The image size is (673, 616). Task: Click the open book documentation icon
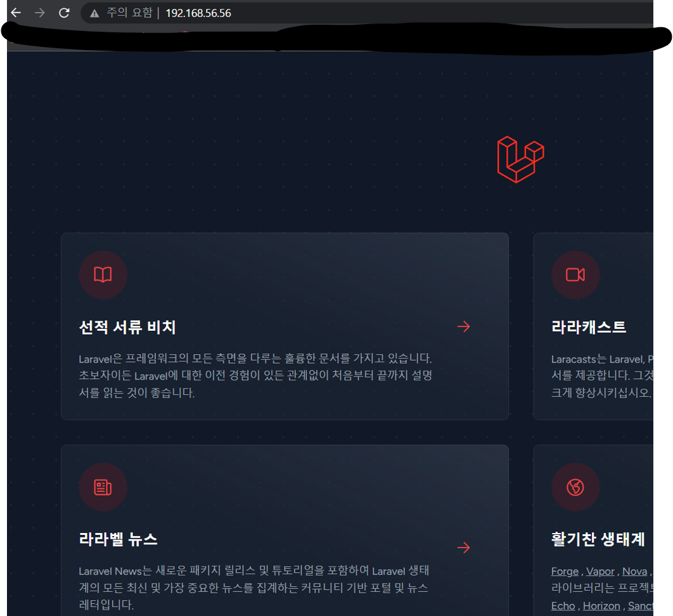pyautogui.click(x=103, y=275)
